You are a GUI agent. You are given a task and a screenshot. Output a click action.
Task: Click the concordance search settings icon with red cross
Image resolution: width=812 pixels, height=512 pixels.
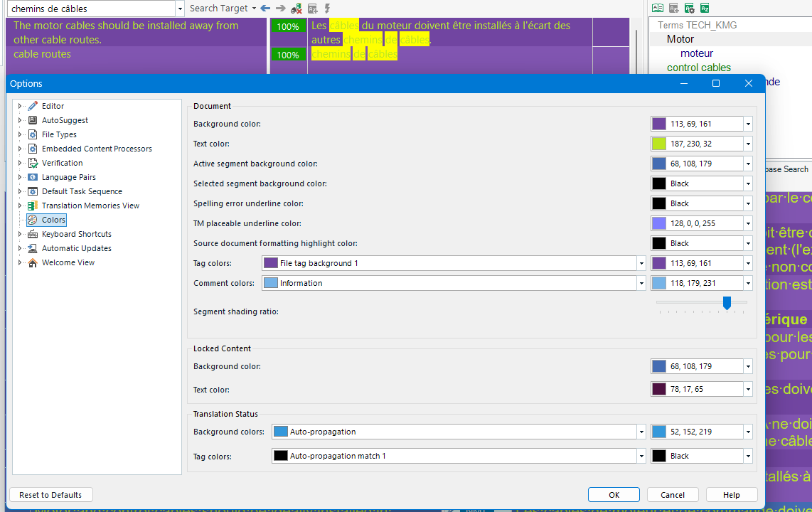click(x=297, y=9)
